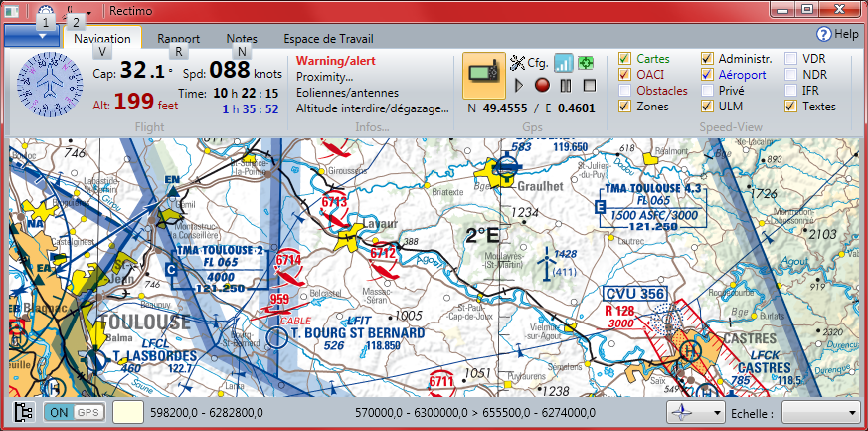
Task: Toggle the ULM checkbox
Action: coord(707,107)
